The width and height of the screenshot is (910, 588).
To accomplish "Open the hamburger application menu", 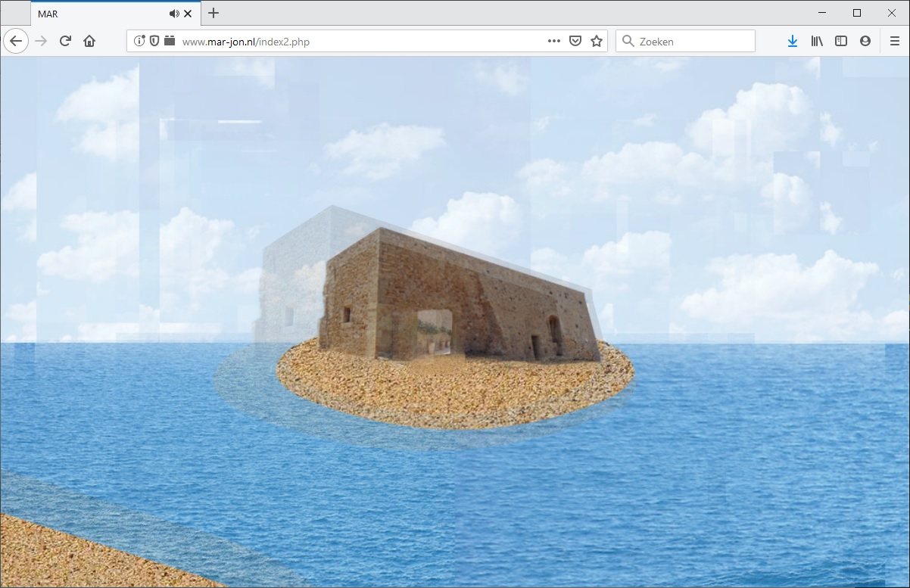I will tap(894, 41).
